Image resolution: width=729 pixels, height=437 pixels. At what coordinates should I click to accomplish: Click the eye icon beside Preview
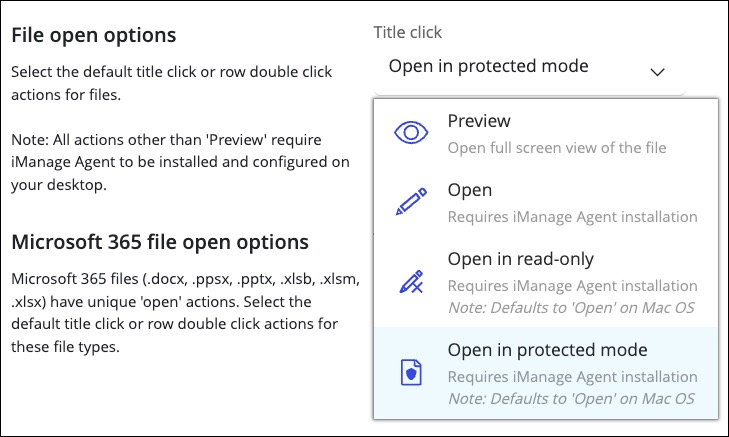click(411, 133)
